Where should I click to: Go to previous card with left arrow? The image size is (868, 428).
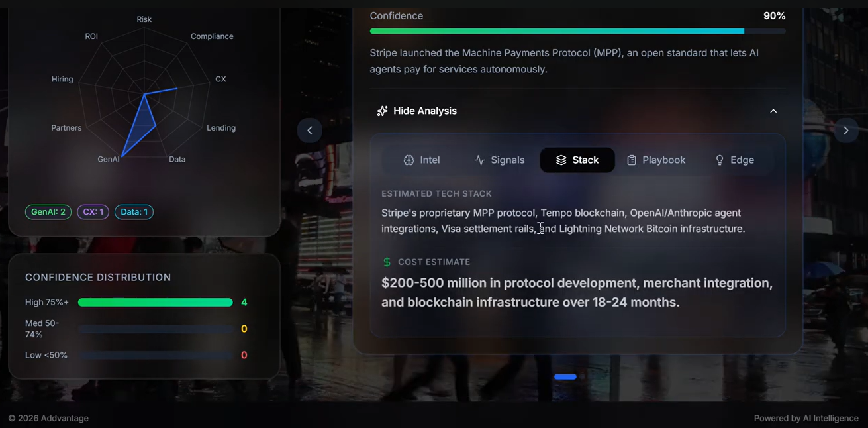point(310,131)
